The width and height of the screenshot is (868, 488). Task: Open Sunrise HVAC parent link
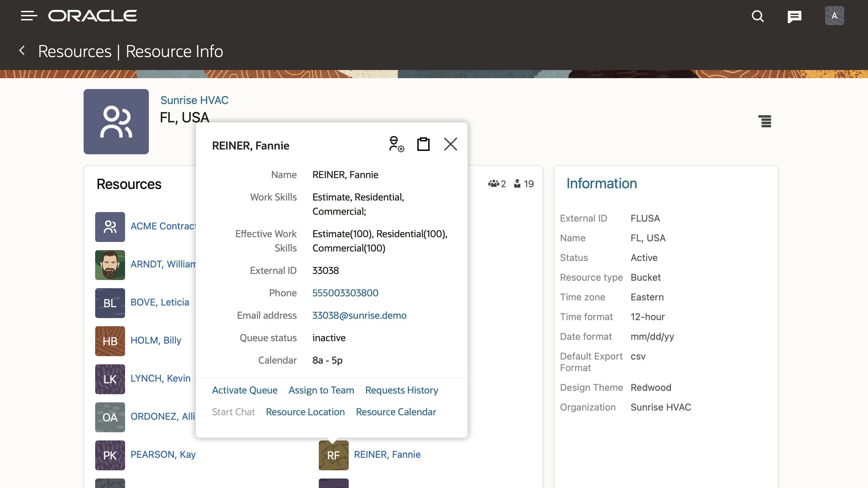click(x=194, y=100)
